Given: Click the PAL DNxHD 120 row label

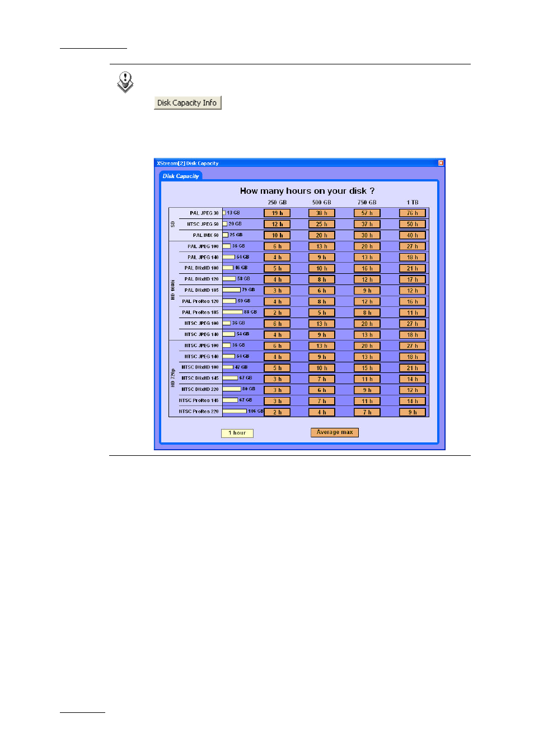Looking at the screenshot, I should point(202,279).
